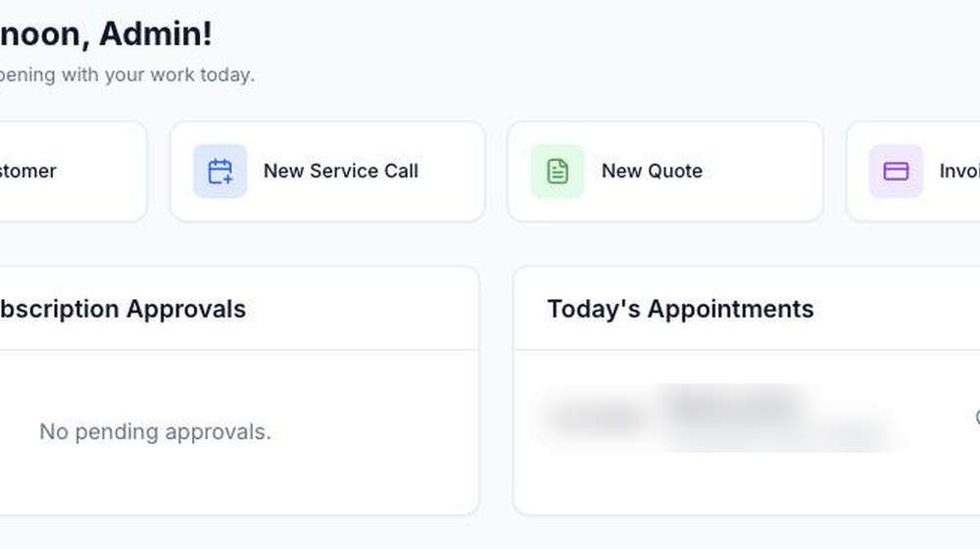Click the Admin greeting headline
980x549 pixels.
(106, 33)
